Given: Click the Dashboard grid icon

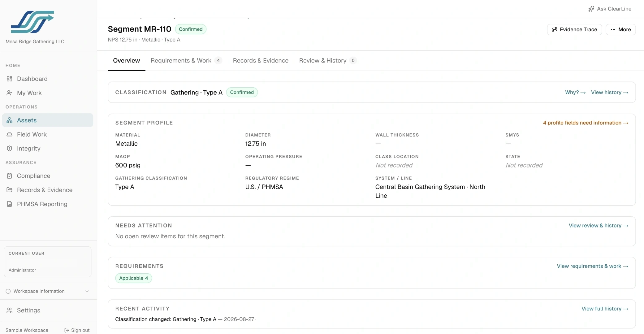Looking at the screenshot, I should (x=10, y=79).
